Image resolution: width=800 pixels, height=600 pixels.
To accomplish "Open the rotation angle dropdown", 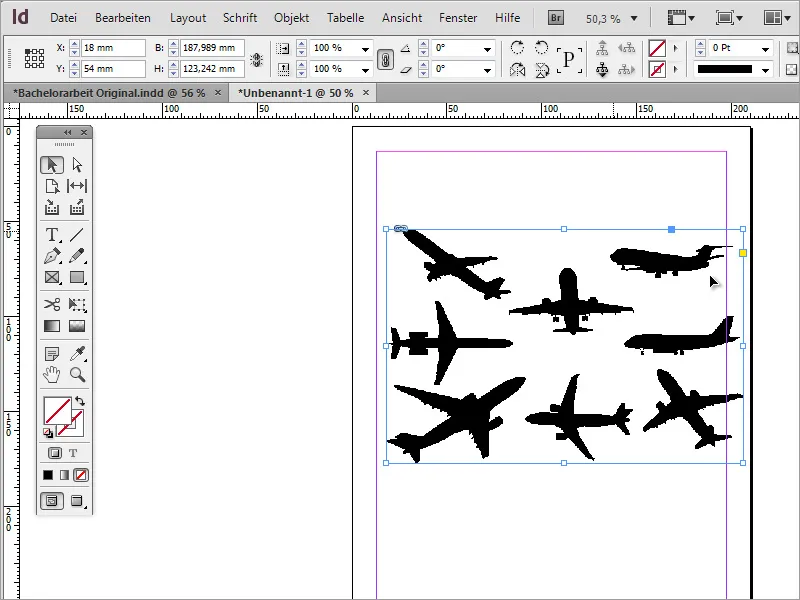I will coord(487,49).
